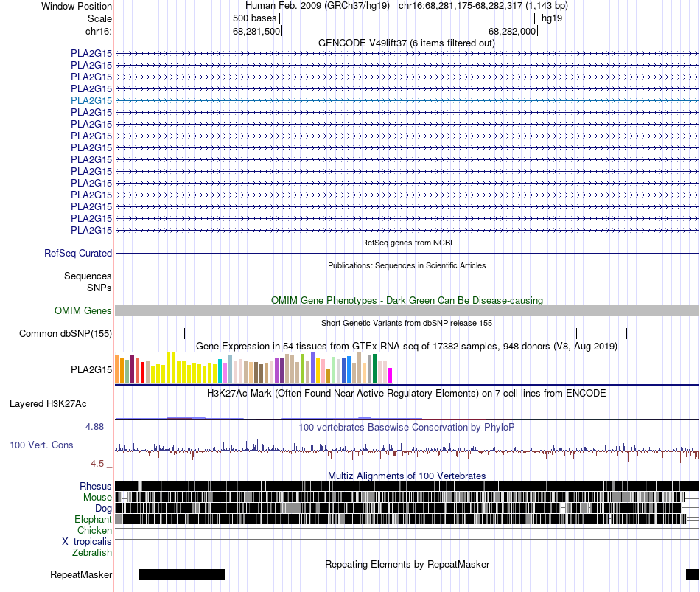Click the Sequences track label
Viewport: 700px width, 592px height.
[88, 276]
